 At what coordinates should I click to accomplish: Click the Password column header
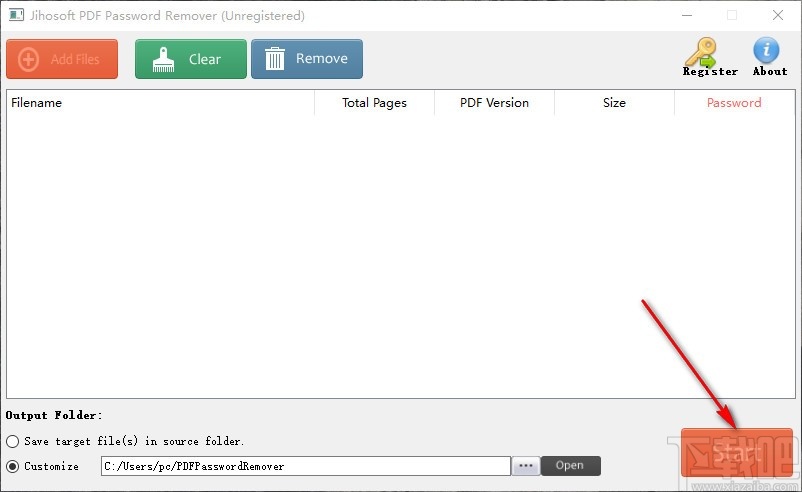[x=734, y=103]
